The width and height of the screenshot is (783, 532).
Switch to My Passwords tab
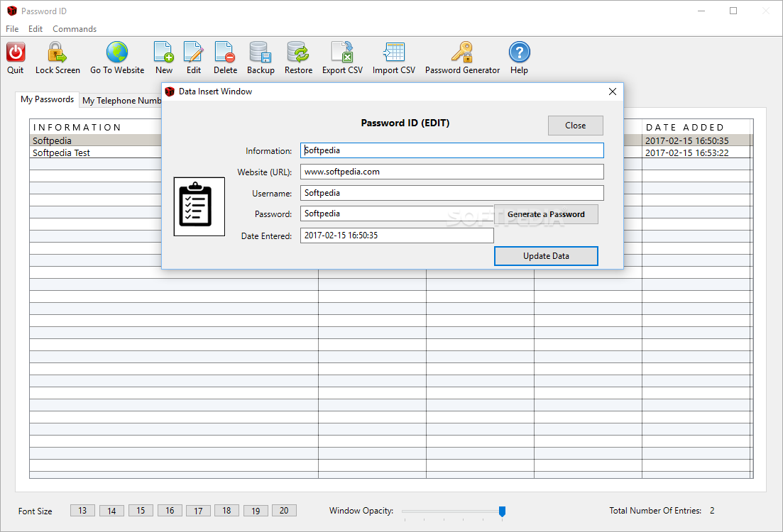click(47, 99)
